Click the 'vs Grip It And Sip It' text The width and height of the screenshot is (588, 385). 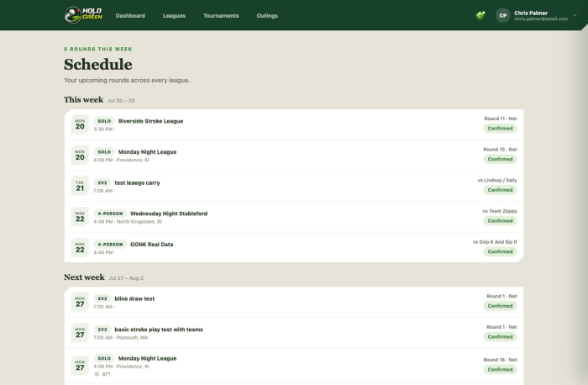(x=495, y=242)
